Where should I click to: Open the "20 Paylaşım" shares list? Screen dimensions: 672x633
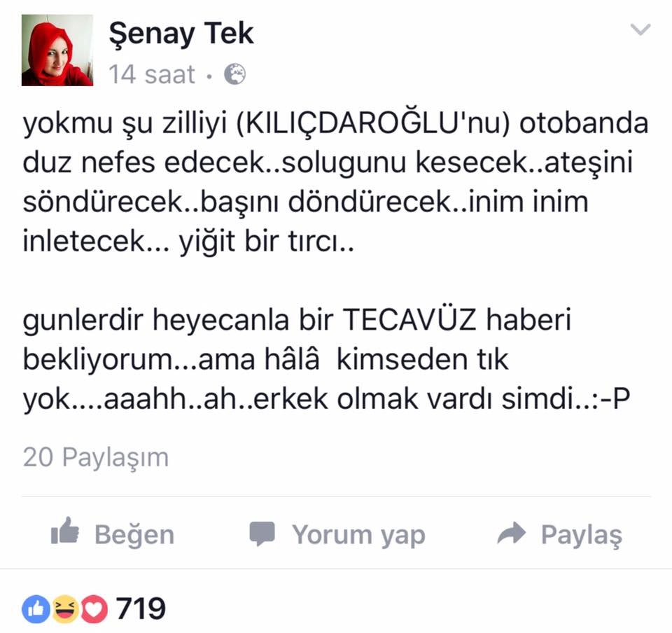pos(96,457)
